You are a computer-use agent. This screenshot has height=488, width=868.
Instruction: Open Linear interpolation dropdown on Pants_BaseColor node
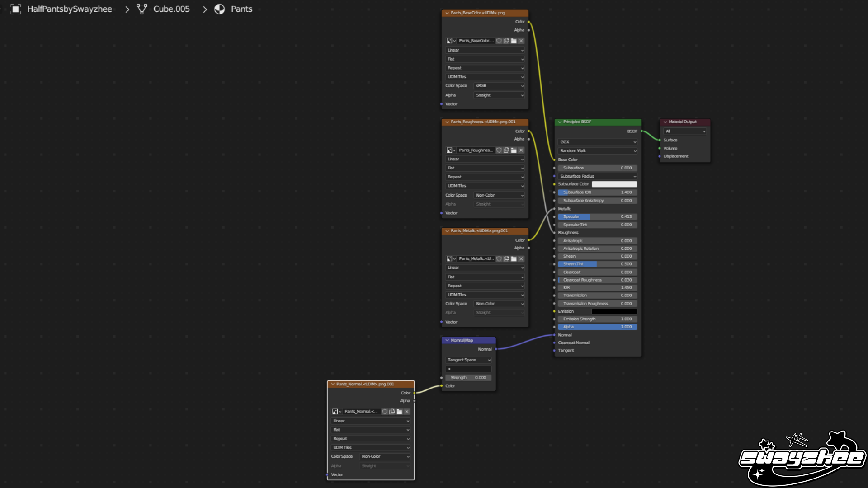click(x=485, y=50)
